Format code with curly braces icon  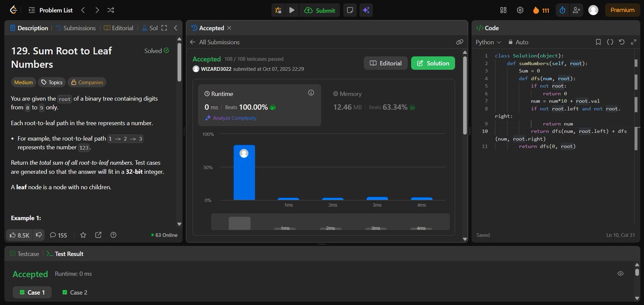coord(610,42)
